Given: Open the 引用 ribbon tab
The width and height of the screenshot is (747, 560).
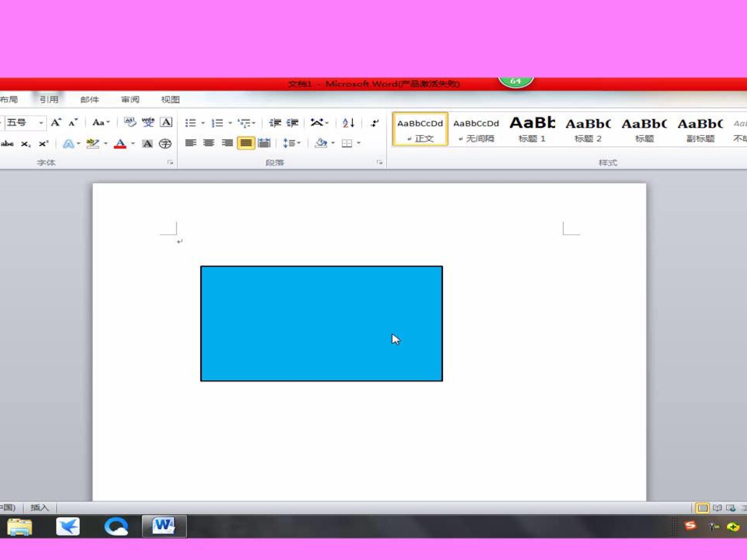Looking at the screenshot, I should (x=49, y=100).
